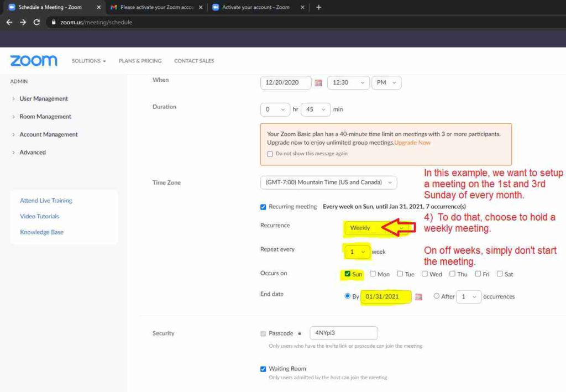
Task: Open calendar picker next to start date
Action: [x=318, y=83]
